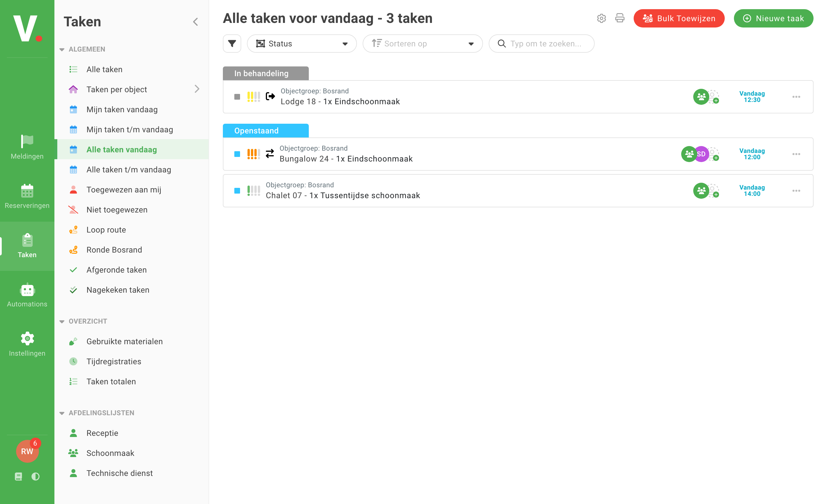Image resolution: width=825 pixels, height=504 pixels.
Task: Click the SD assignee avatar
Action: click(701, 154)
